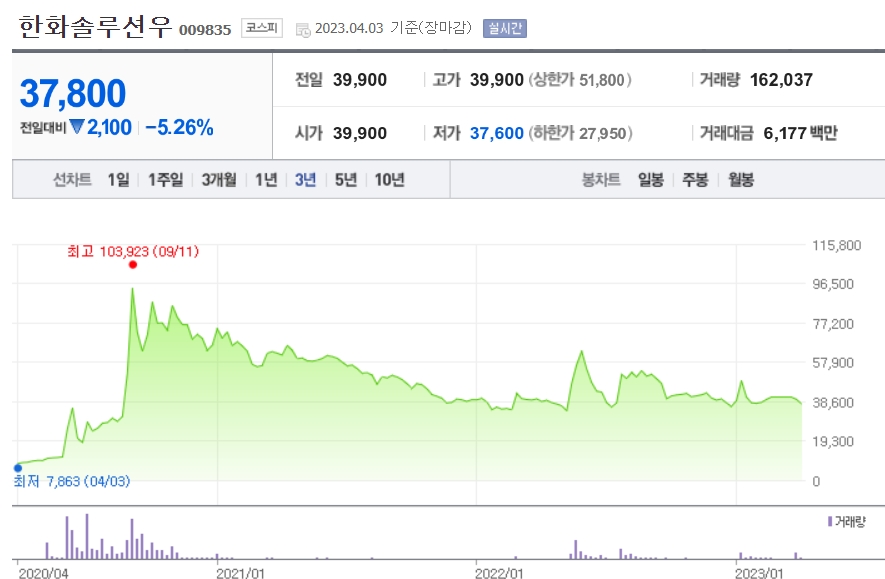This screenshot has height=579, width=885.
Task: Click the 최고 103,923 (09/11) label
Action: click(133, 251)
